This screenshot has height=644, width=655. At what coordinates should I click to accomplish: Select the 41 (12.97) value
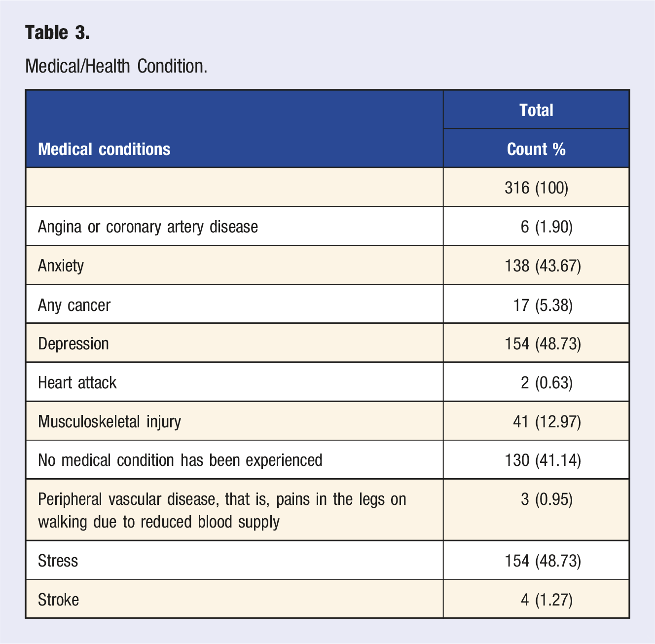point(547,421)
